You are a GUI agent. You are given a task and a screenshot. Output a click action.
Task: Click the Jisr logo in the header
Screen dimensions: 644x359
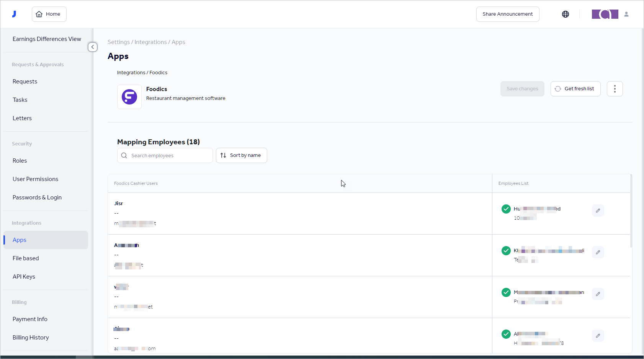(14, 14)
